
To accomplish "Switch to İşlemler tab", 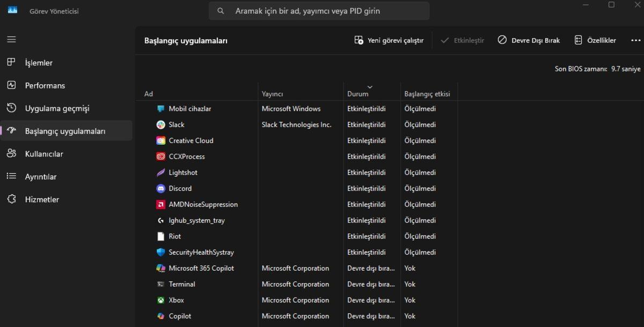I will pyautogui.click(x=39, y=63).
